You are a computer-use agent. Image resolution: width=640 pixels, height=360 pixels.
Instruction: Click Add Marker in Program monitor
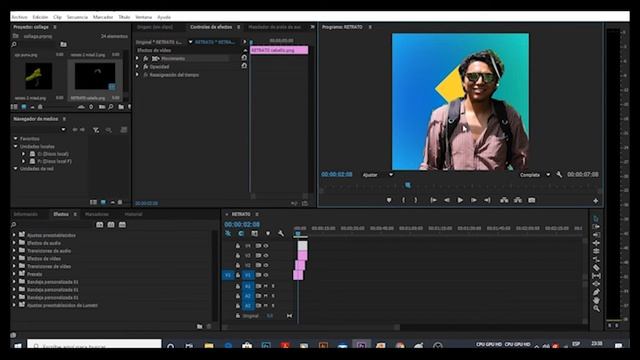coord(389,200)
